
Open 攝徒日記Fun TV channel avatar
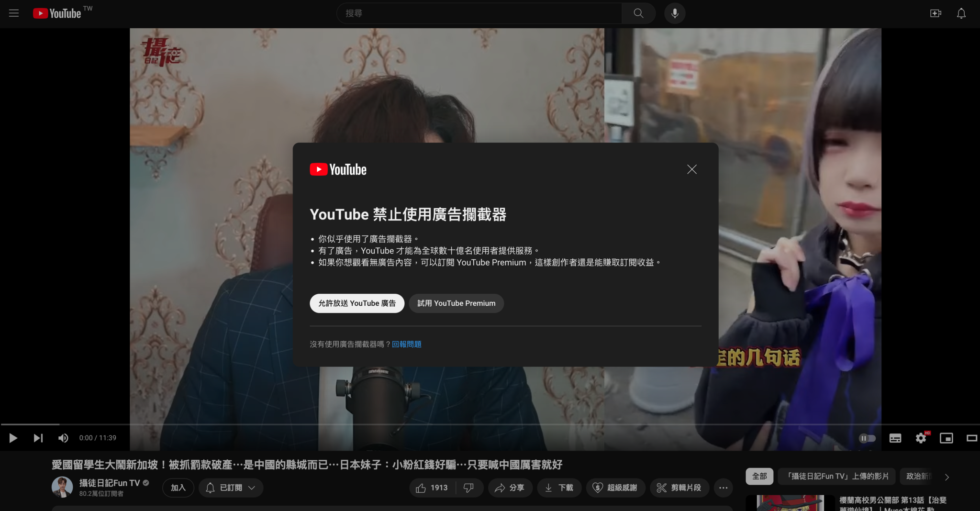(62, 487)
